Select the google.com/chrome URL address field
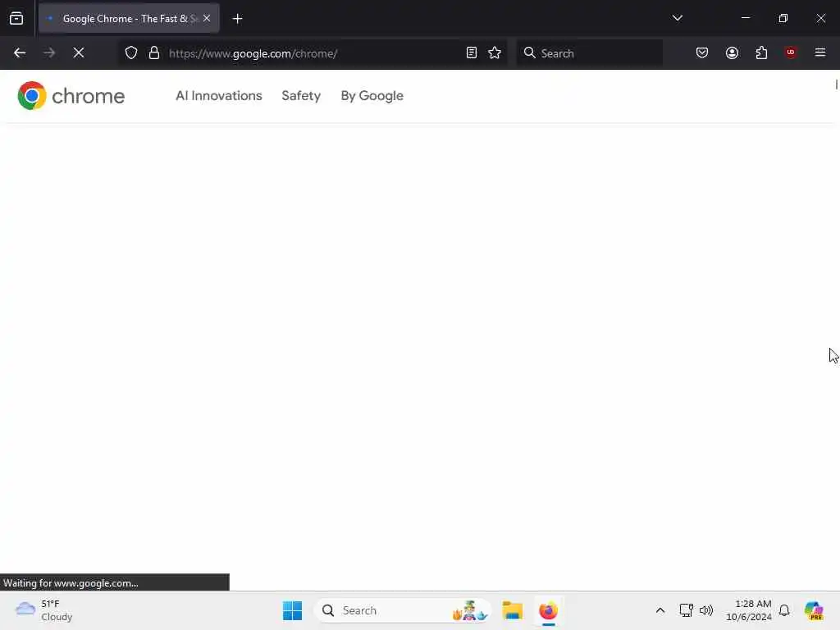 tap(311, 53)
